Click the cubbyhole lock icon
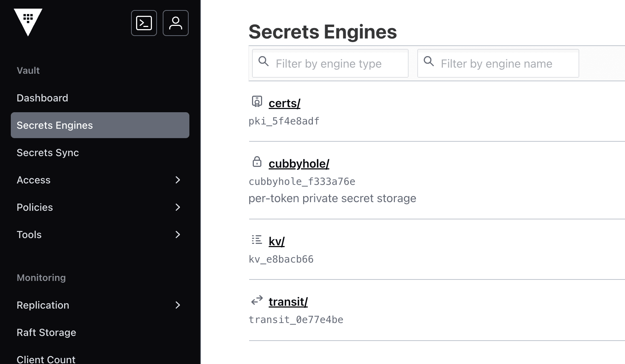The height and width of the screenshot is (364, 625). pos(257,162)
